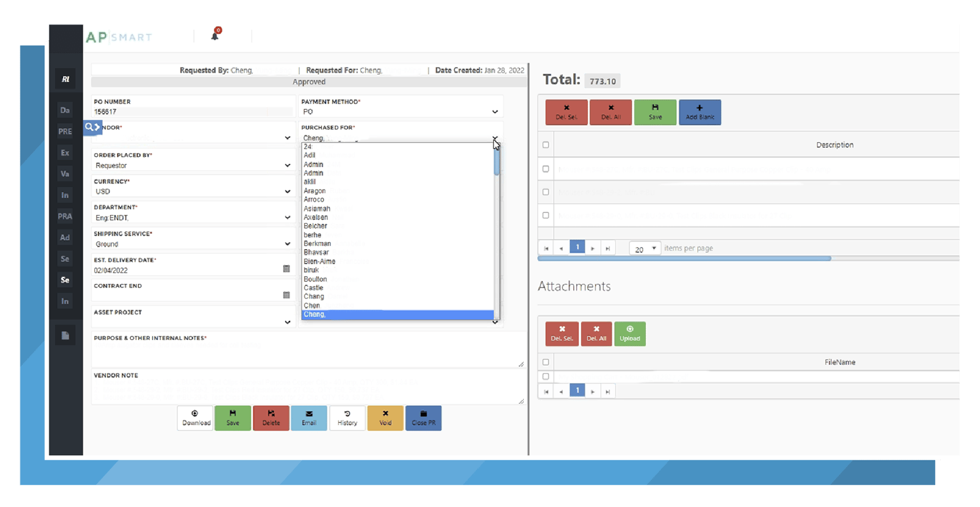Delete selected line items with Del. Sel.
The image size is (980, 507).
tap(566, 112)
